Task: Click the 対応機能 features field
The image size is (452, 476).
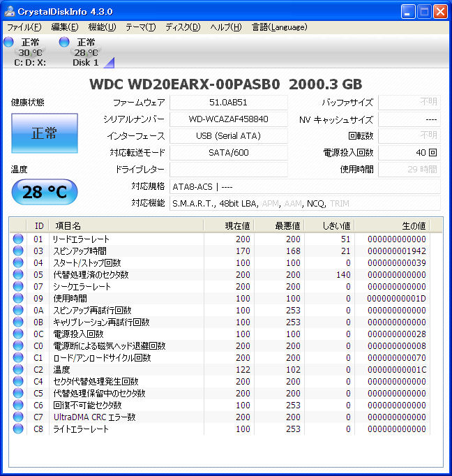Action: click(x=305, y=203)
